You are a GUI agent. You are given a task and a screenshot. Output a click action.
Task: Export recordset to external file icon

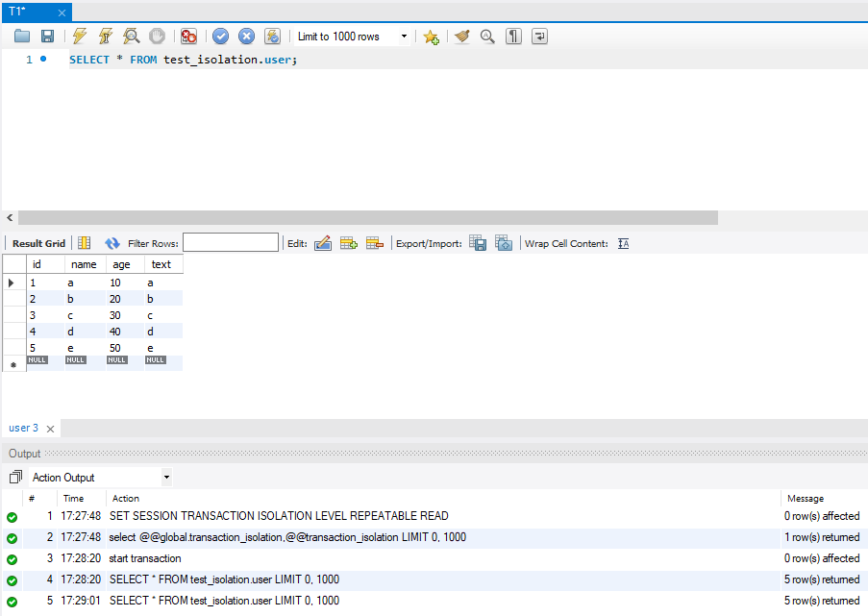pos(478,243)
